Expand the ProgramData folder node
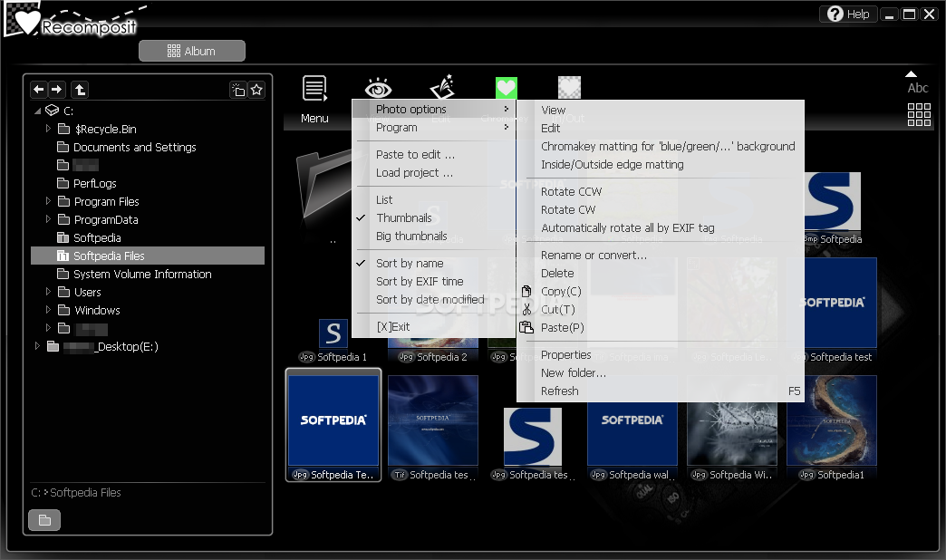The image size is (946, 560). click(48, 219)
